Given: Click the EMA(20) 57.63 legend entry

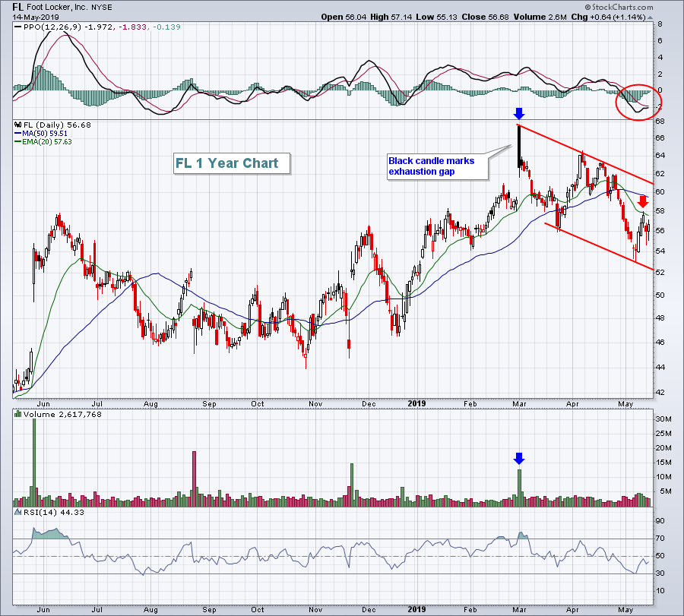Looking at the screenshot, I should pos(47,142).
